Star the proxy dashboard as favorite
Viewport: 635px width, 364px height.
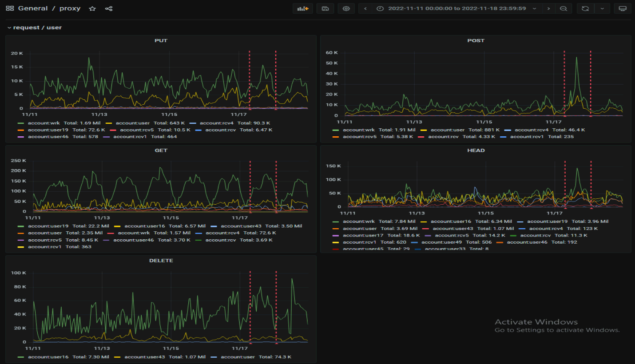point(92,8)
